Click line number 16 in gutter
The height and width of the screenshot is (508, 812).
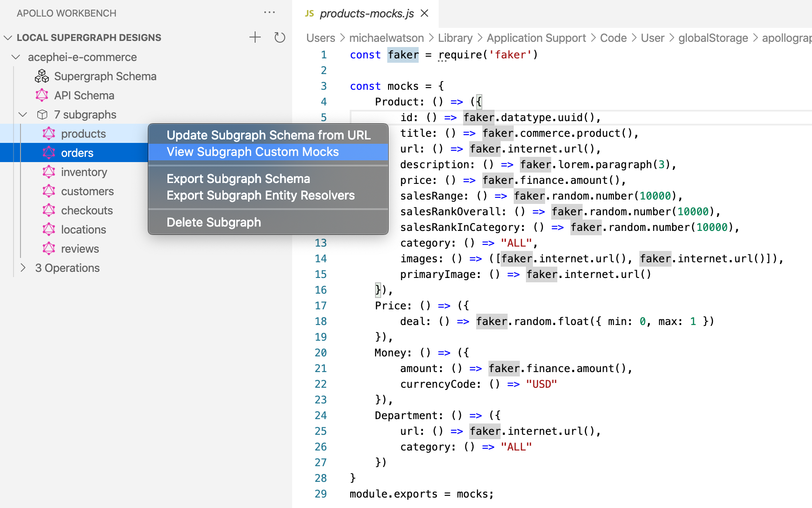[321, 290]
